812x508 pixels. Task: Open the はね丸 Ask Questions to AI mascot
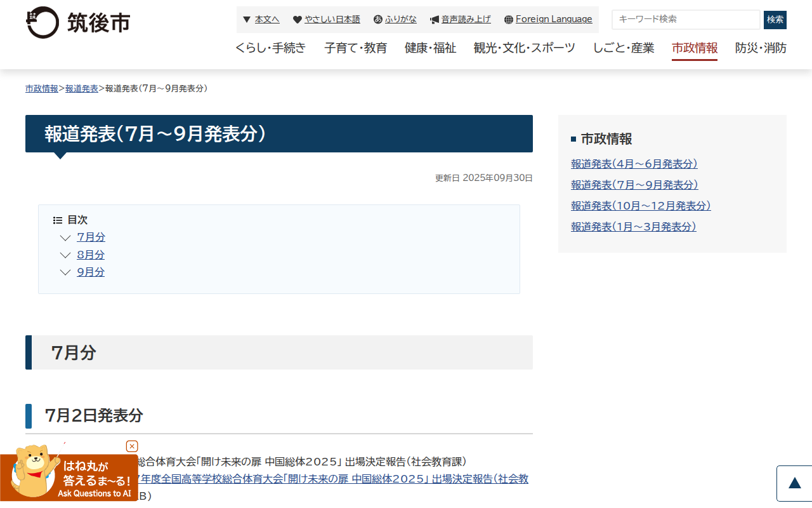(x=69, y=473)
